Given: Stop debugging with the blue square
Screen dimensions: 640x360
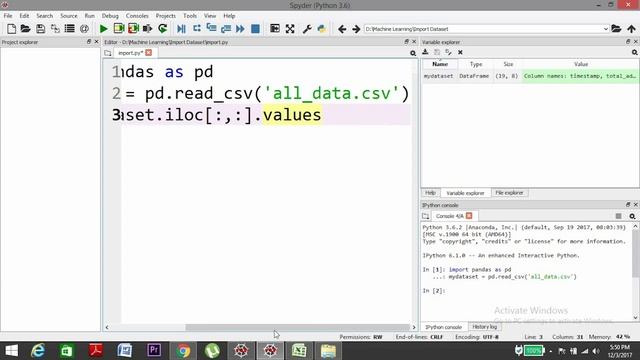Looking at the screenshot, I should pos(256,29).
